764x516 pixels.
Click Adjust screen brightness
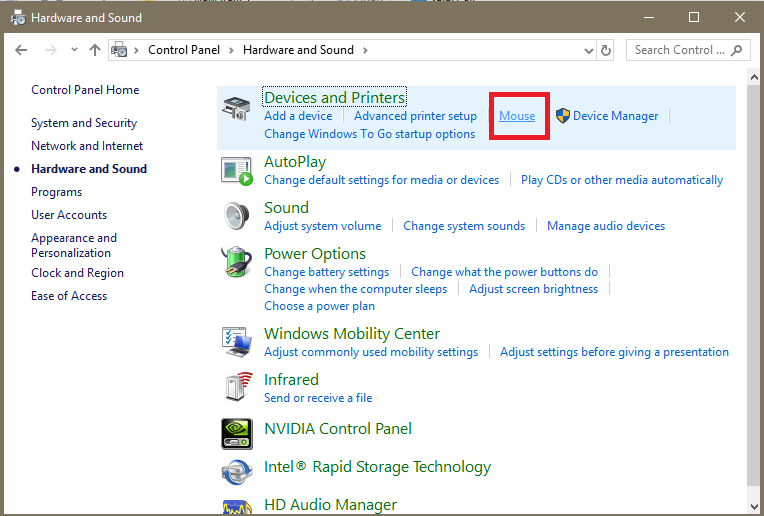[x=534, y=289]
